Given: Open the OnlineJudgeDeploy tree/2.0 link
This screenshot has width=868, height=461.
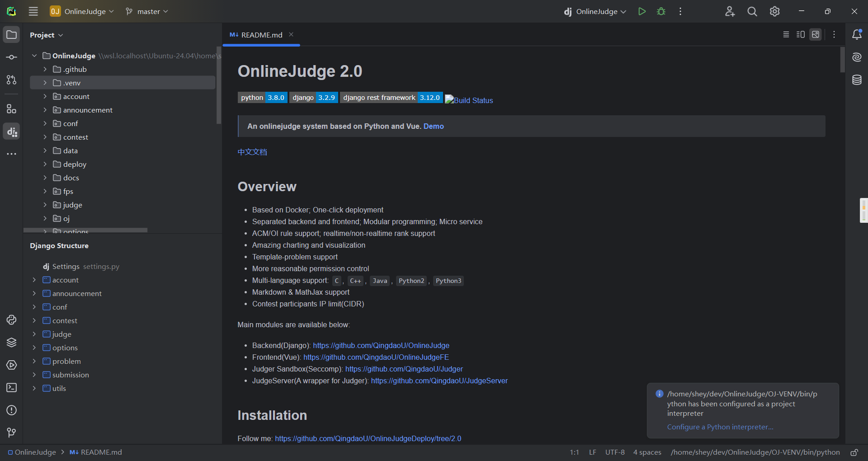Looking at the screenshot, I should click(x=368, y=438).
